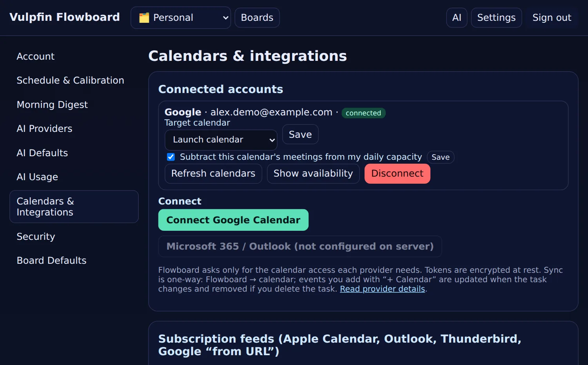Click the folder icon beside Personal
Viewport: 588px width, 365px height.
144,18
